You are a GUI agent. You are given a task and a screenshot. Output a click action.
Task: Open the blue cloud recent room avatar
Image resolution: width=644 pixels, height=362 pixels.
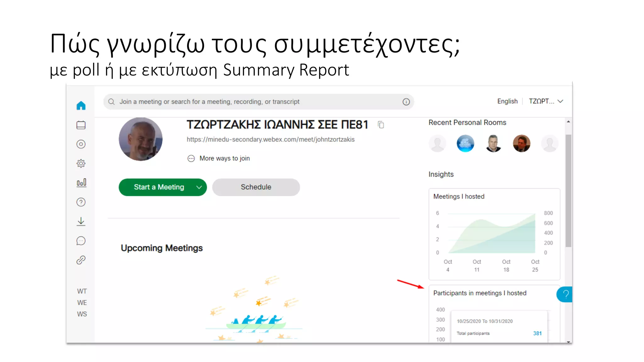[x=465, y=144]
